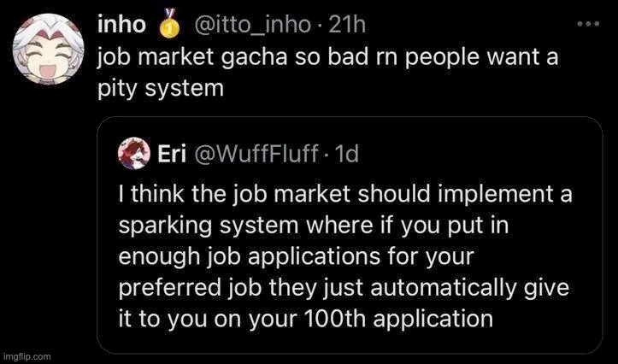
Task: Open the inho display name profile link
Action: [x=121, y=27]
